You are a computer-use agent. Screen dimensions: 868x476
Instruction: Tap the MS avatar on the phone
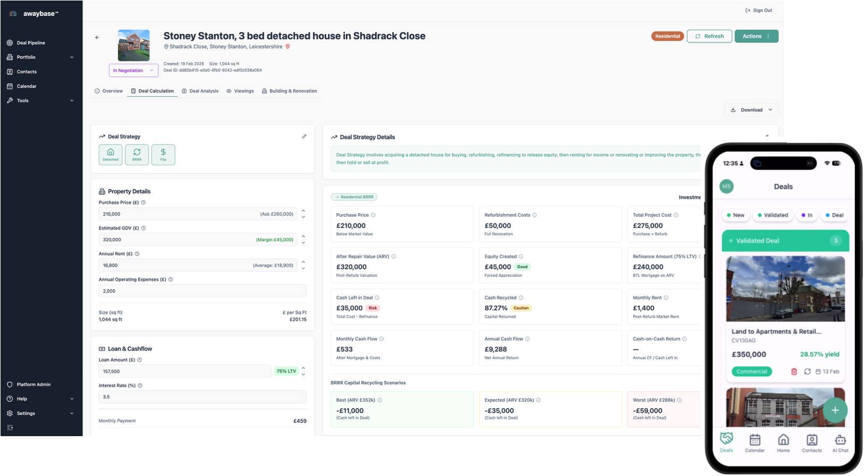(727, 186)
